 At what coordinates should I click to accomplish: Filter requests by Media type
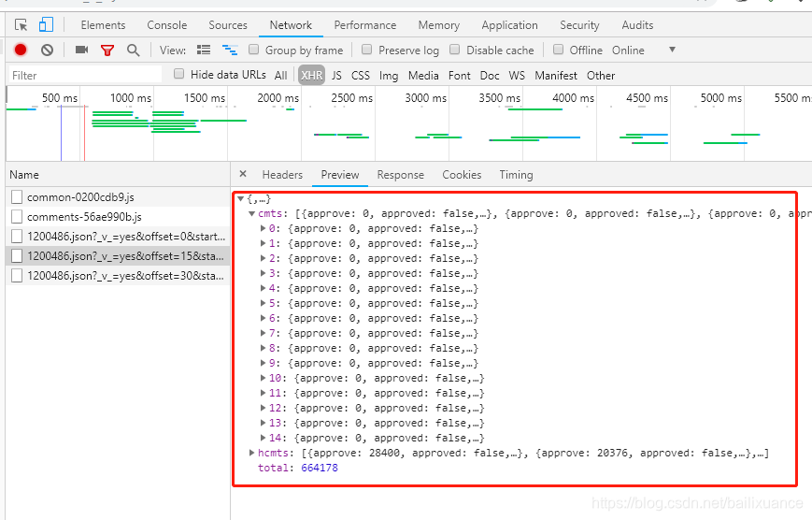(423, 76)
